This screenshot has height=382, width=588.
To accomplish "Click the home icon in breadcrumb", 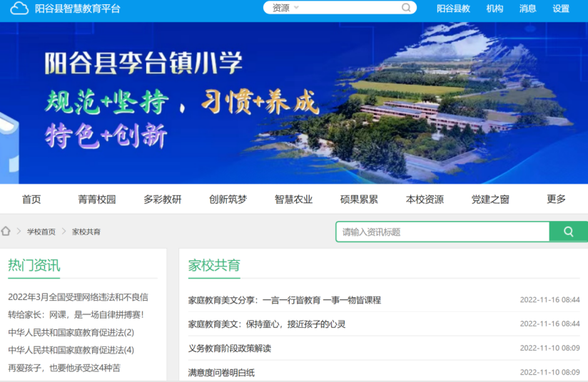I will coord(6,232).
